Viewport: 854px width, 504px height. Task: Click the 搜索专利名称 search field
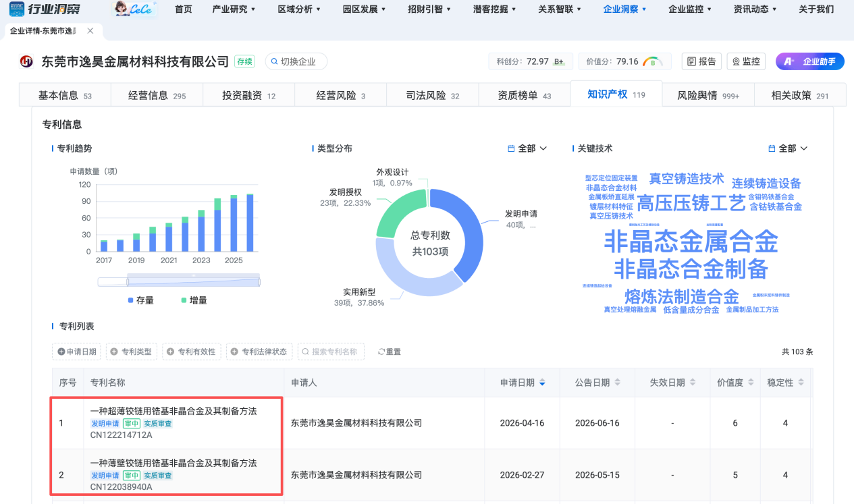click(x=331, y=352)
